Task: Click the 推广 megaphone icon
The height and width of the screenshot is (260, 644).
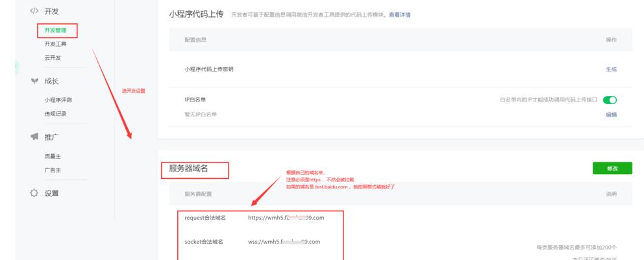Action: pos(34,137)
